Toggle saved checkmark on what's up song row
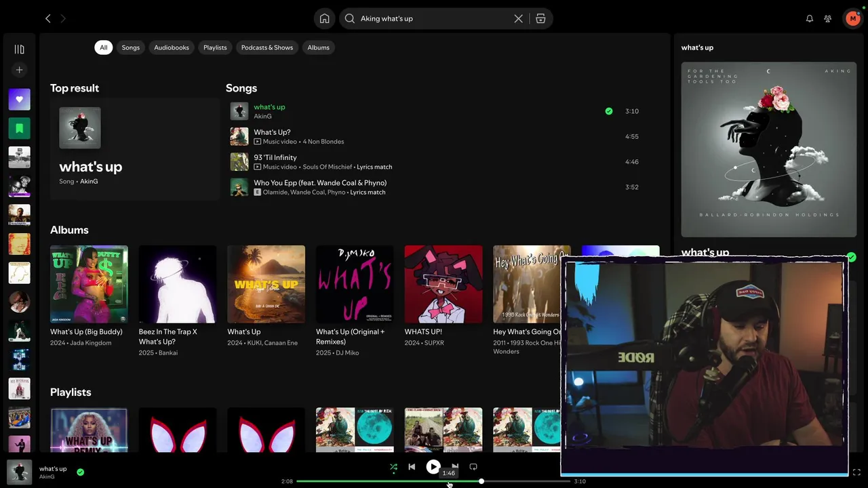This screenshot has width=868, height=488. coord(609,111)
